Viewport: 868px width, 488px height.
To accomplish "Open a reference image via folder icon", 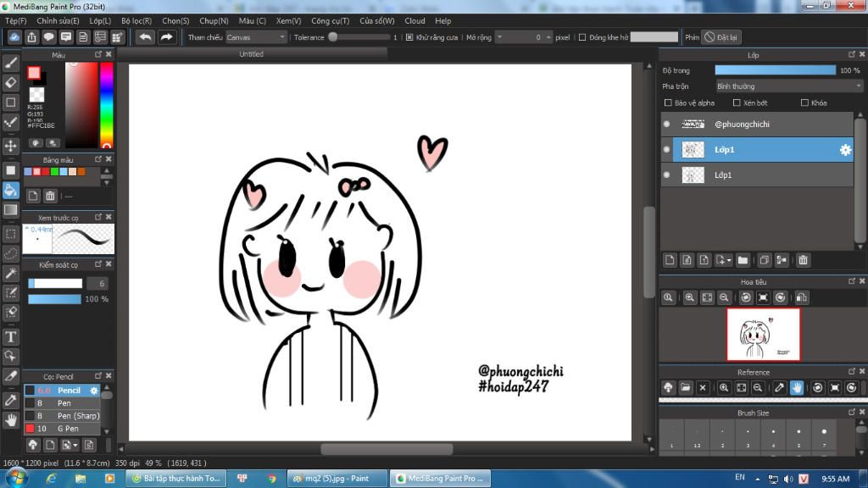I will 685,388.
